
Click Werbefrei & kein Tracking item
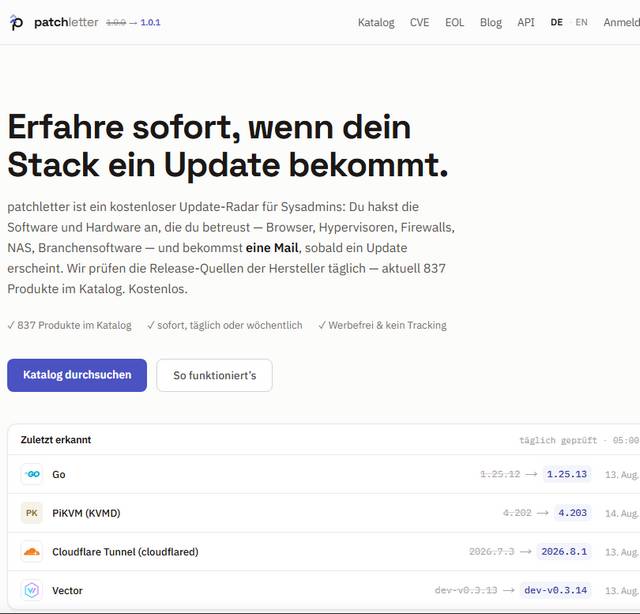382,325
